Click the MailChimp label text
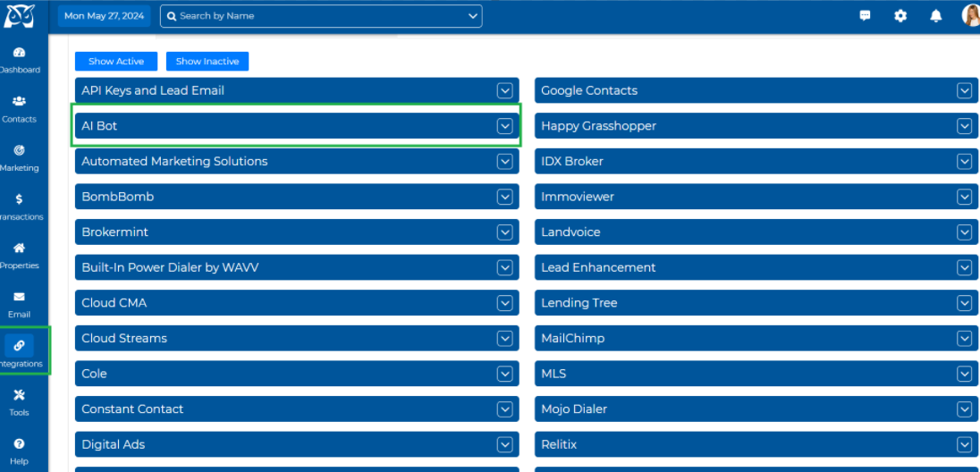Image resolution: width=980 pixels, height=472 pixels. coord(573,338)
